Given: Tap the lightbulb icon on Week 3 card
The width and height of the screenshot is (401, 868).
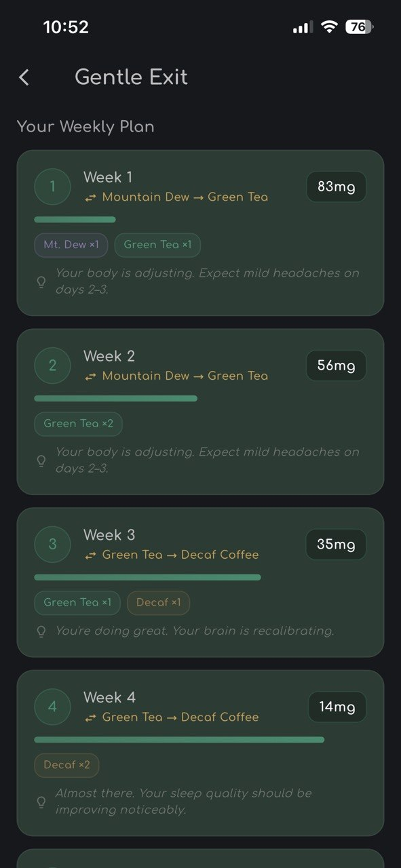Looking at the screenshot, I should tap(41, 631).
